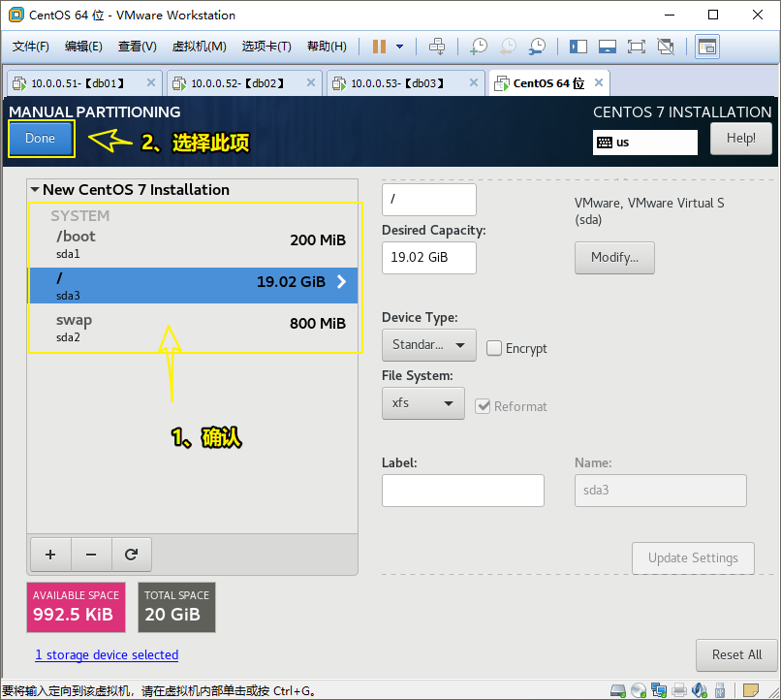This screenshot has width=781, height=700.
Task: Take a snapshot of the virtual machine
Action: coord(479,47)
